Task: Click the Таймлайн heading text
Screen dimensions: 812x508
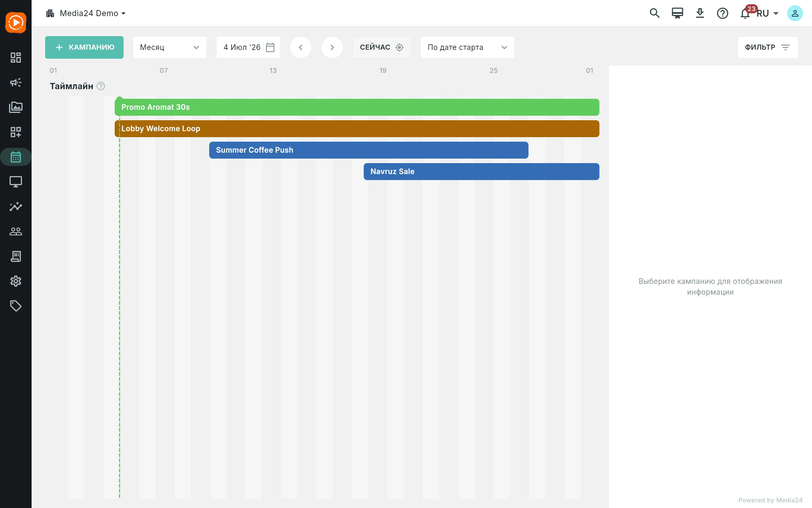Action: coord(71,86)
